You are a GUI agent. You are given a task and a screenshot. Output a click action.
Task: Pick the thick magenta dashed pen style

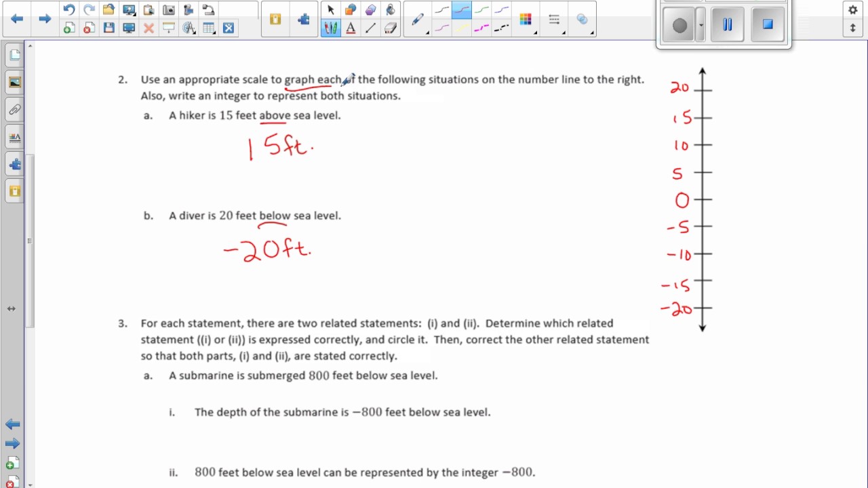coord(481,28)
